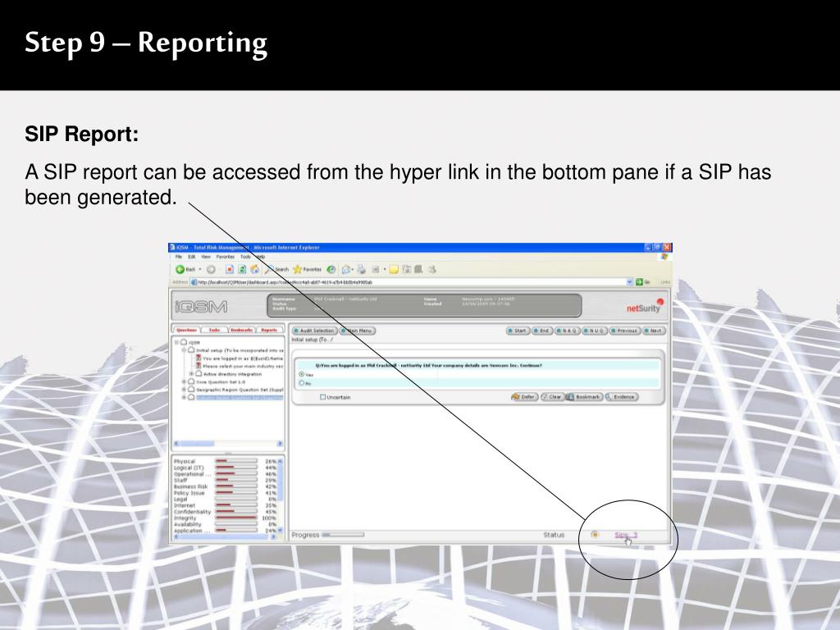This screenshot has height=630, width=840.
Task: Click the N A Q button
Action: 568,331
